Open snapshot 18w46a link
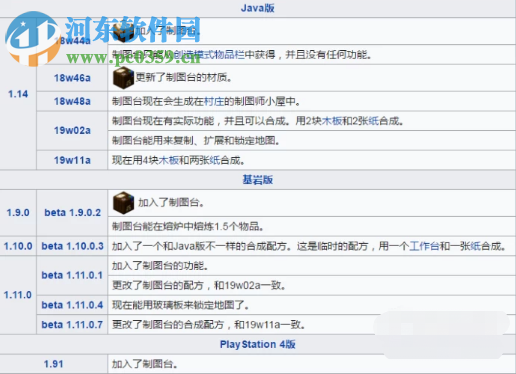 (x=72, y=78)
